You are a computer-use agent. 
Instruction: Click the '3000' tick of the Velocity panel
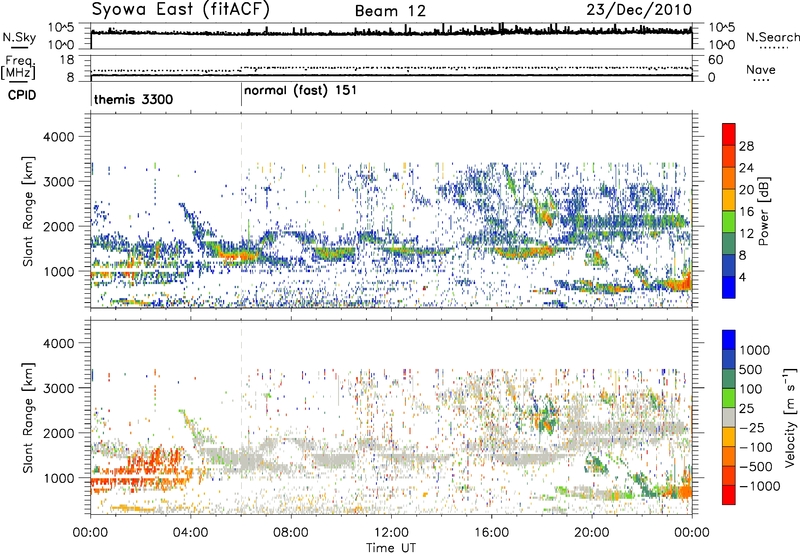click(58, 388)
